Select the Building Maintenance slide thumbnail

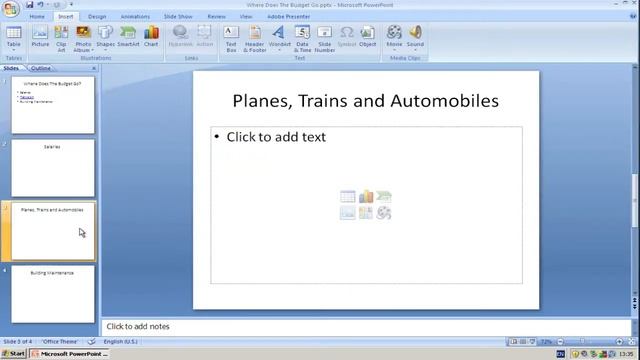[x=53, y=294]
